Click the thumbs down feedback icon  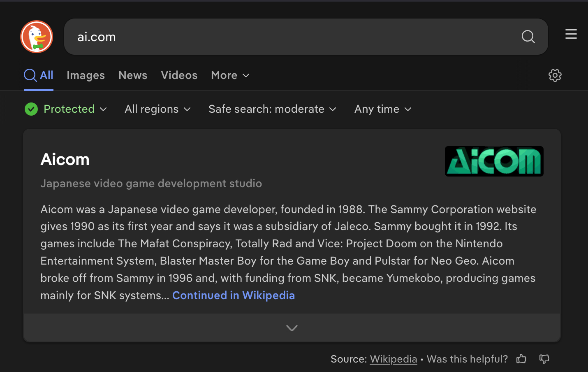coord(544,359)
